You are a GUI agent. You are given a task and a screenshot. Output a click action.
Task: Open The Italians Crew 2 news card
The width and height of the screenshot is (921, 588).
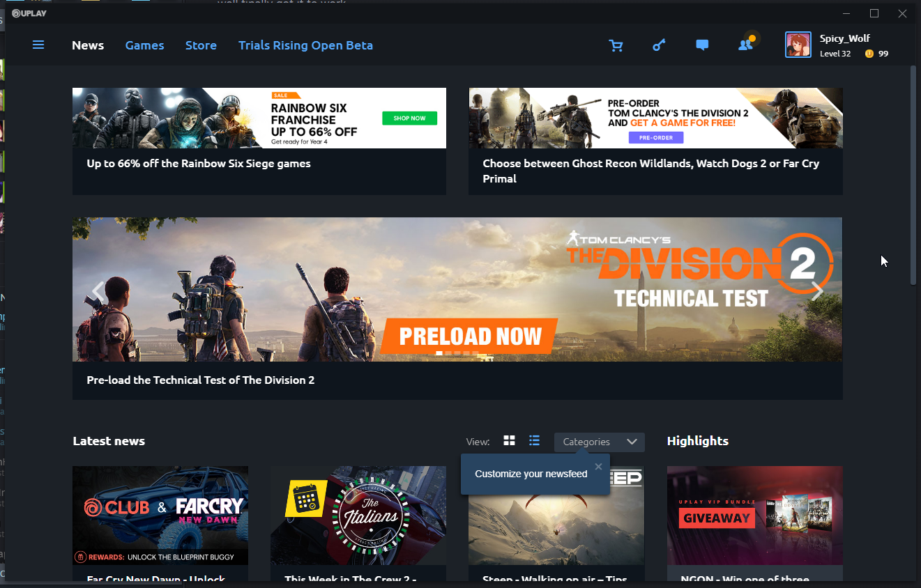click(x=358, y=516)
